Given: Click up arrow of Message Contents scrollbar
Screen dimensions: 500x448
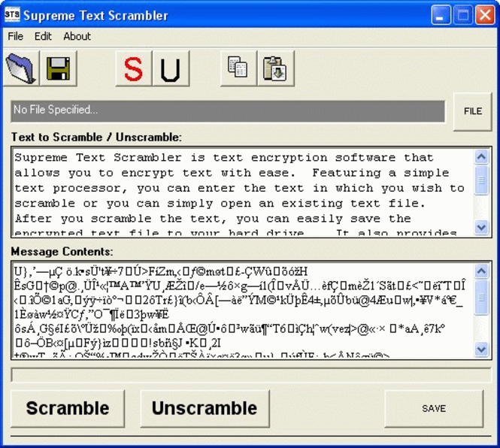Looking at the screenshot, I should point(481,271).
